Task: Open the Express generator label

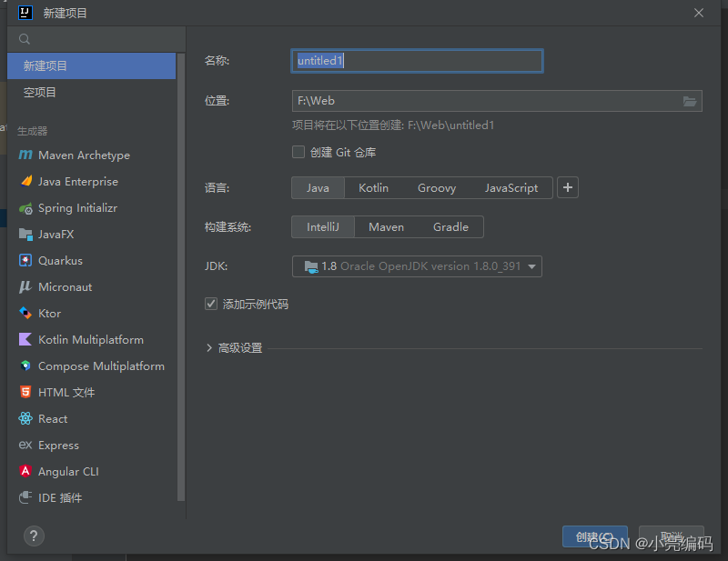Action: click(x=58, y=446)
